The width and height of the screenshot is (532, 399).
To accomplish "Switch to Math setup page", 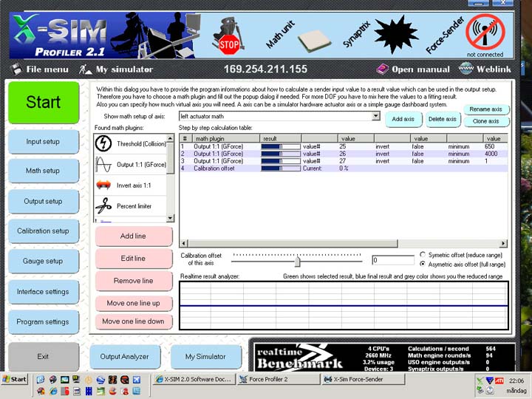I will (44, 171).
